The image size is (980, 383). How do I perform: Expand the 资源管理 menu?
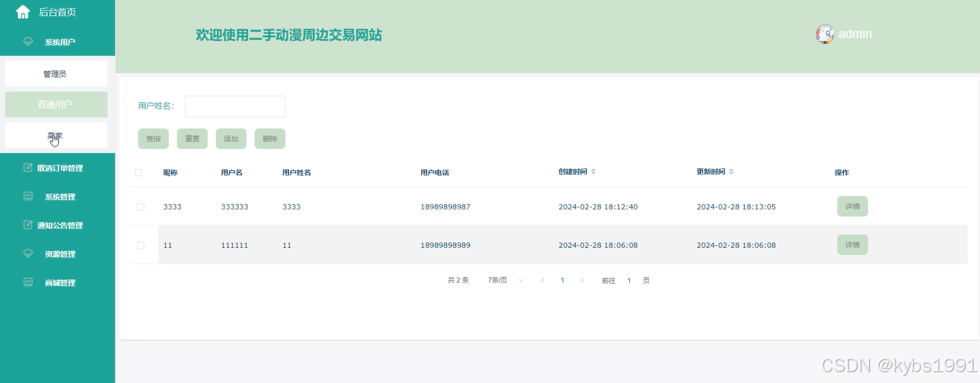click(x=57, y=255)
